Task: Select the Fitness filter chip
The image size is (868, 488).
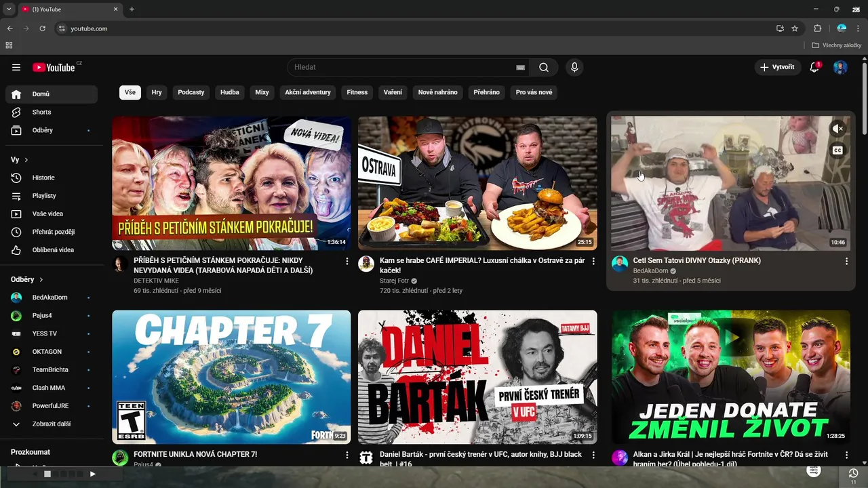Action: tap(357, 92)
